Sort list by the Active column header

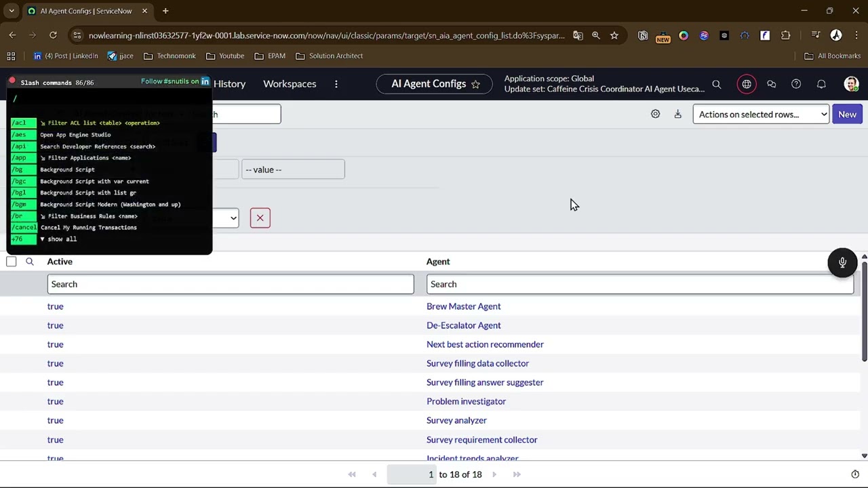60,262
